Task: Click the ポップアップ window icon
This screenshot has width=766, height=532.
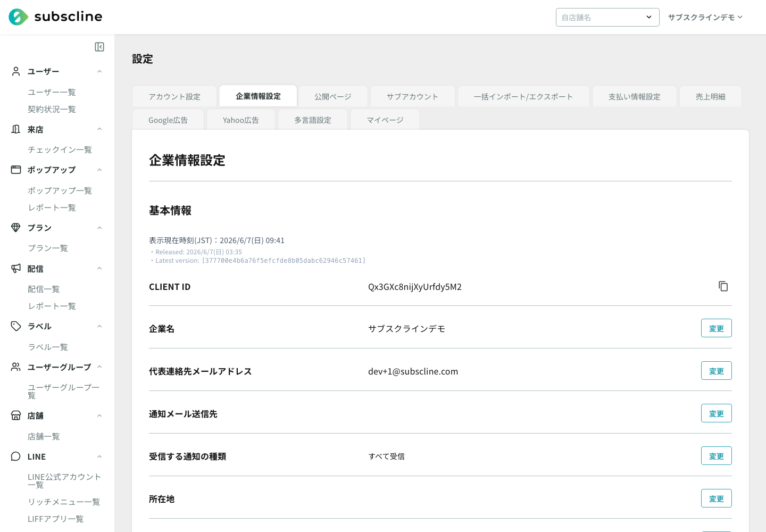Action: point(16,170)
